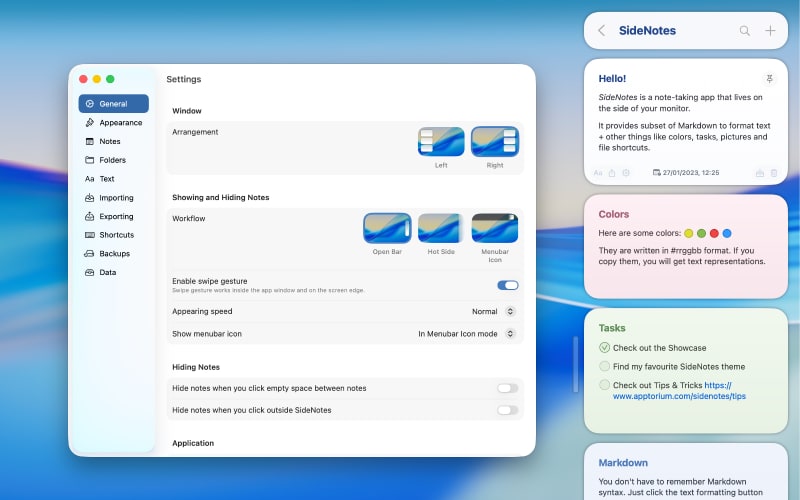The width and height of the screenshot is (800, 500).
Task: Click the Hello! note title
Action: coord(612,79)
